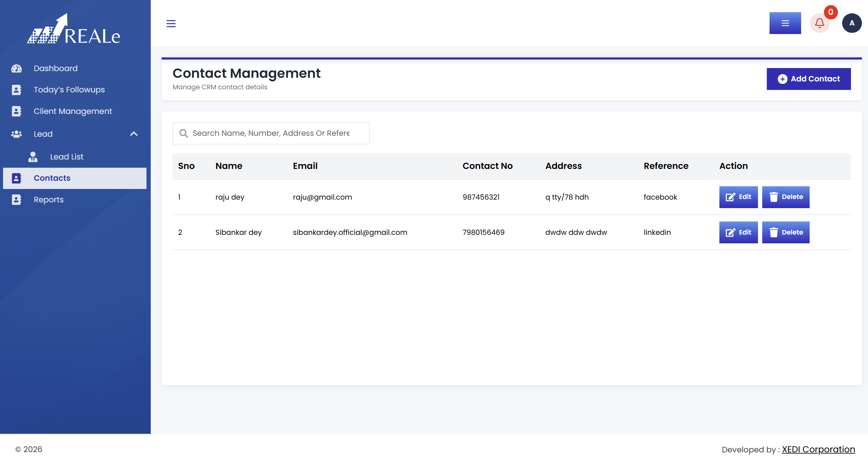Select the Contacts sidebar item
The image size is (868, 463).
coord(75,178)
